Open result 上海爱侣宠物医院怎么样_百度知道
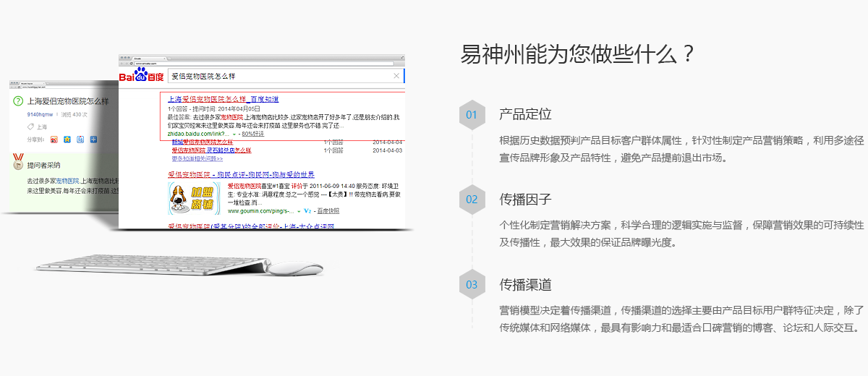This screenshot has height=376, width=868. [223, 99]
